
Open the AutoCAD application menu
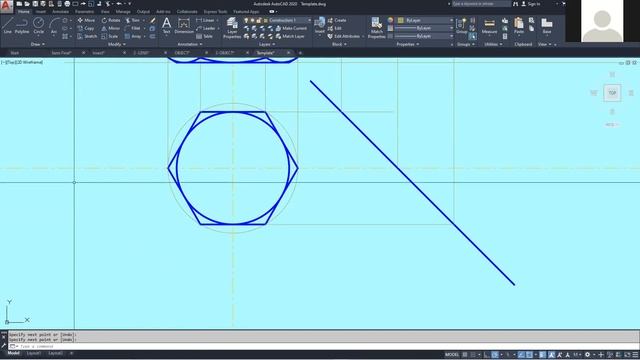(x=6, y=6)
